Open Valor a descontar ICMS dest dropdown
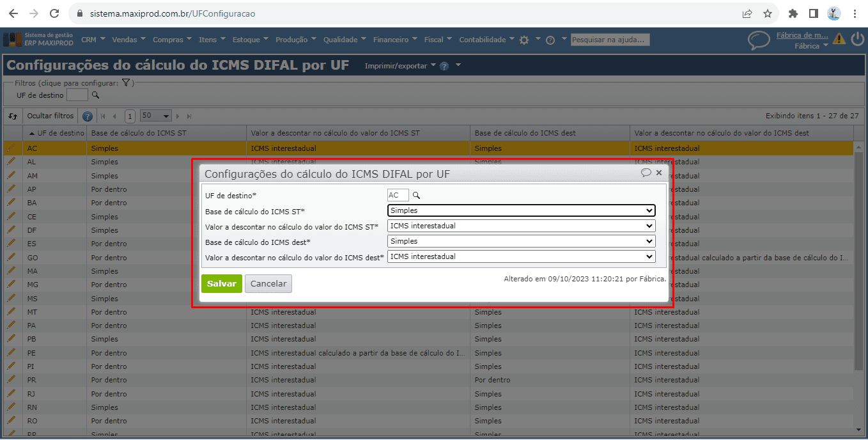 click(x=521, y=256)
